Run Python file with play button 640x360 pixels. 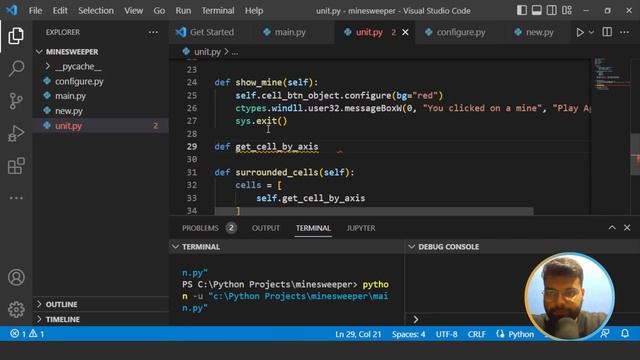pyautogui.click(x=580, y=32)
